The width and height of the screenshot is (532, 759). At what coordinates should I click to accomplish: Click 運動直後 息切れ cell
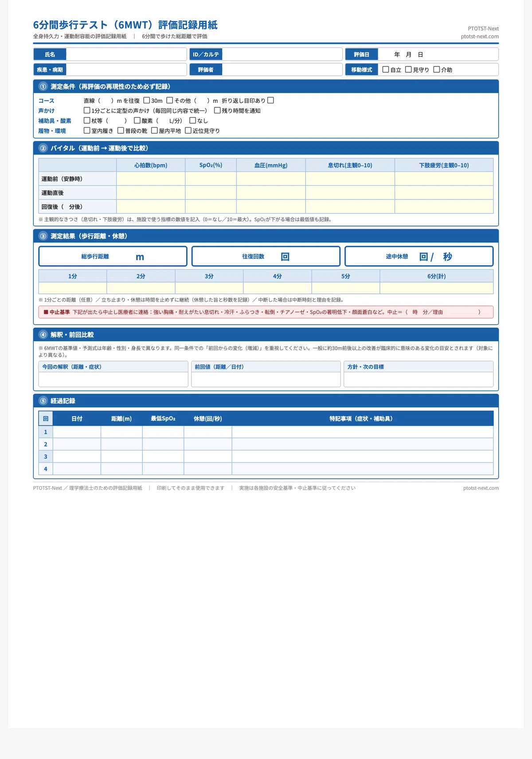[350, 192]
